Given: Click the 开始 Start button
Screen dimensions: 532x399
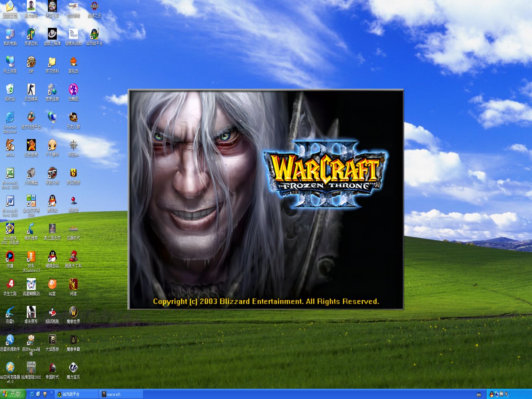Looking at the screenshot, I should (x=13, y=394).
